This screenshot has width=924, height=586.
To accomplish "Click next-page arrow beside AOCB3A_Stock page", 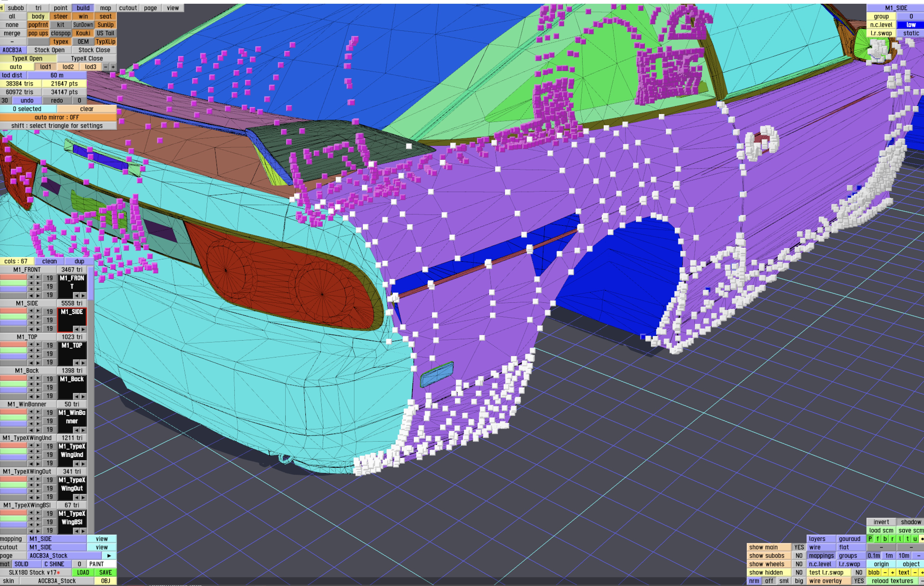I will pyautogui.click(x=109, y=556).
